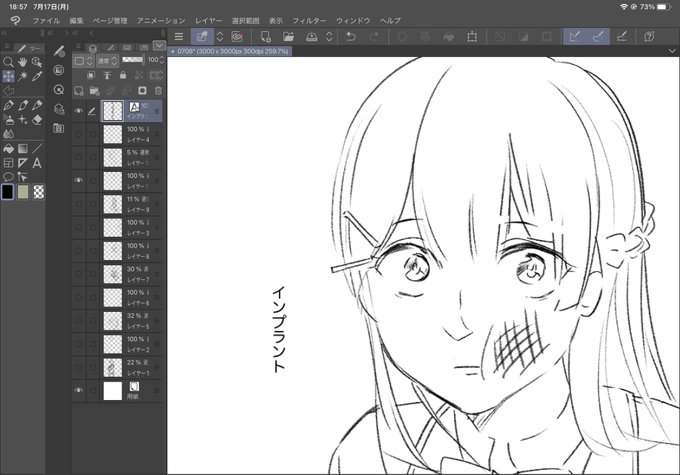The image size is (680, 475).
Task: Show レイヤー1 layer visibility
Action: (78, 367)
